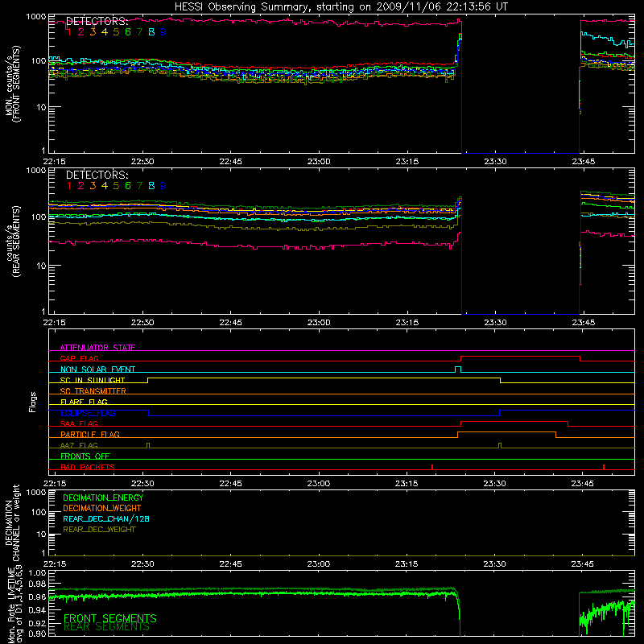Image resolution: width=644 pixels, height=644 pixels.
Task: Click the later AAZ_FLAG pulse marker
Action: (499, 446)
